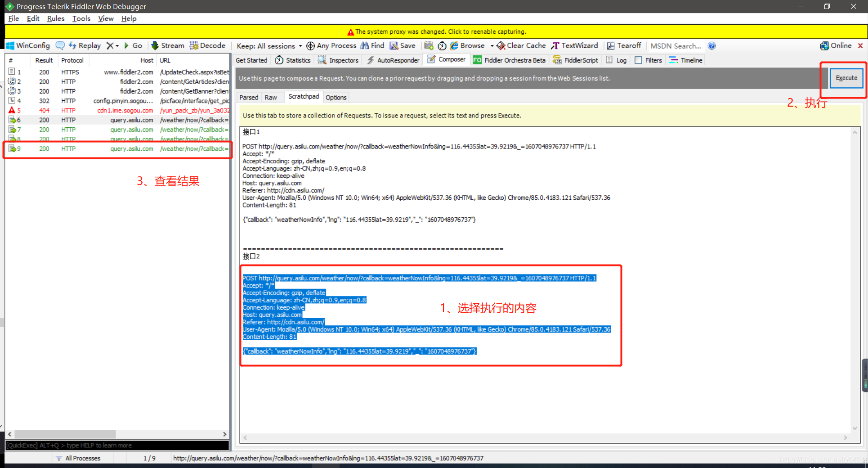Click Tearoff toolbar button
The height and width of the screenshot is (468, 868).
(x=624, y=45)
